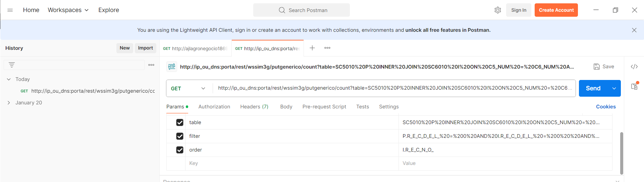Open the Body tab
The width and height of the screenshot is (644, 182).
click(286, 107)
